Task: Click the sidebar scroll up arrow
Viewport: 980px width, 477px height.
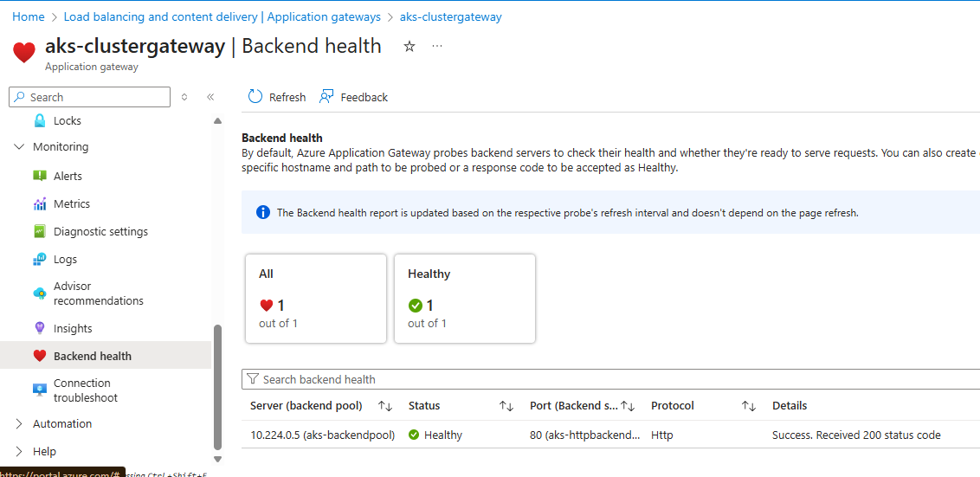Action: (217, 120)
